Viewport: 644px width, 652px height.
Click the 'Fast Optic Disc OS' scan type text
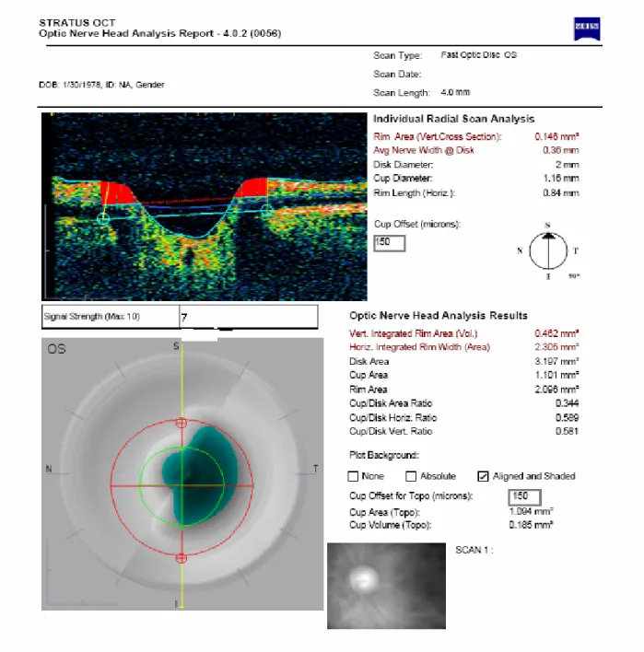coord(479,55)
